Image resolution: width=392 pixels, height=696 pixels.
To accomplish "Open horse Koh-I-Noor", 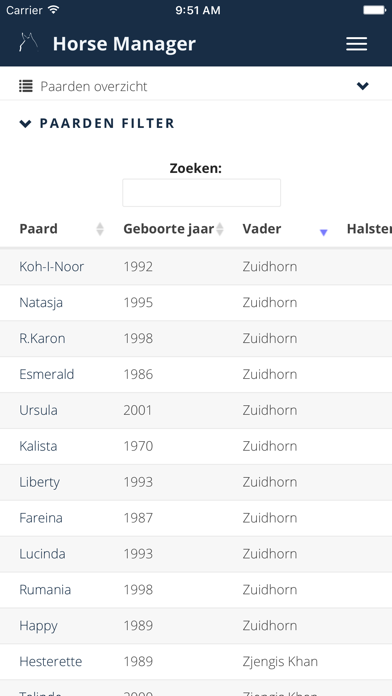I will (x=51, y=267).
